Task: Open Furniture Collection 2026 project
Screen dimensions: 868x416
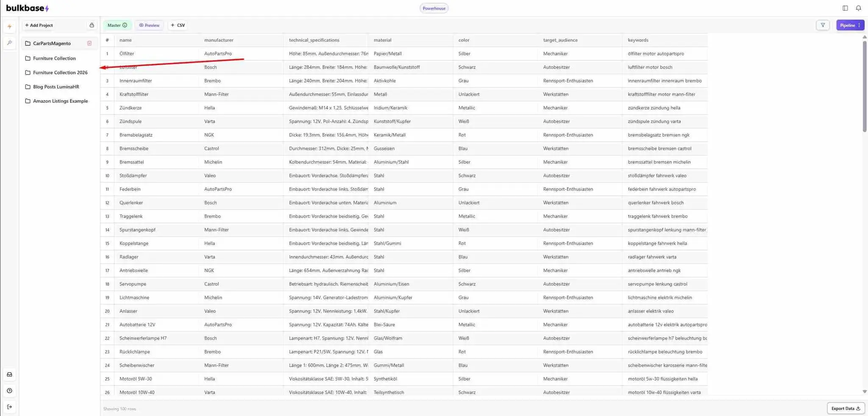Action: point(60,72)
